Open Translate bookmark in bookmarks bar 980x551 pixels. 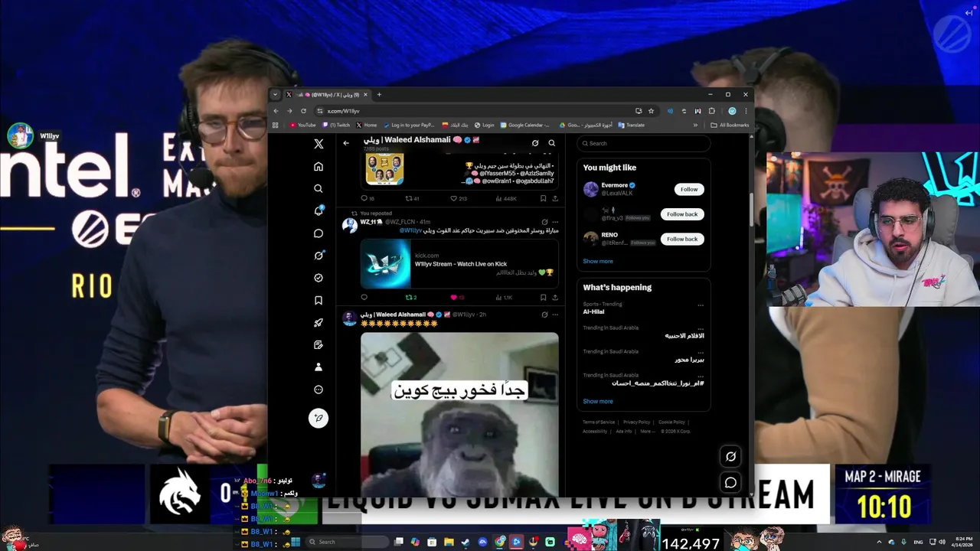click(x=631, y=125)
